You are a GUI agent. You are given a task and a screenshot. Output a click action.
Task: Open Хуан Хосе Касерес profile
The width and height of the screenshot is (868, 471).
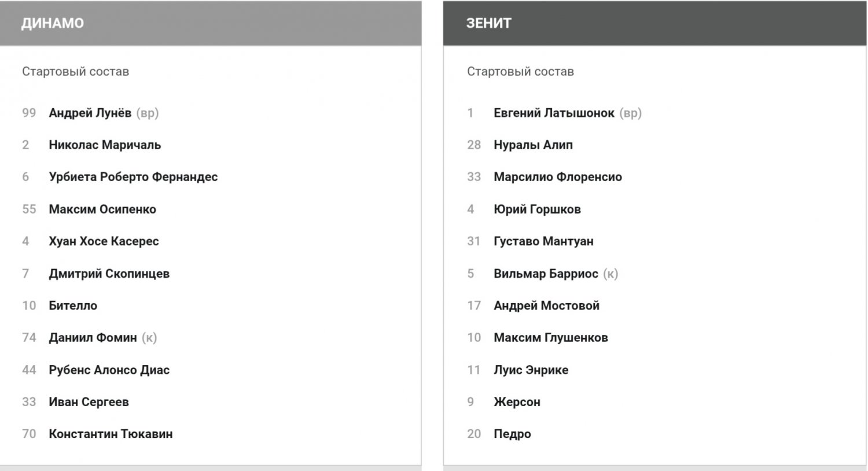click(x=104, y=241)
